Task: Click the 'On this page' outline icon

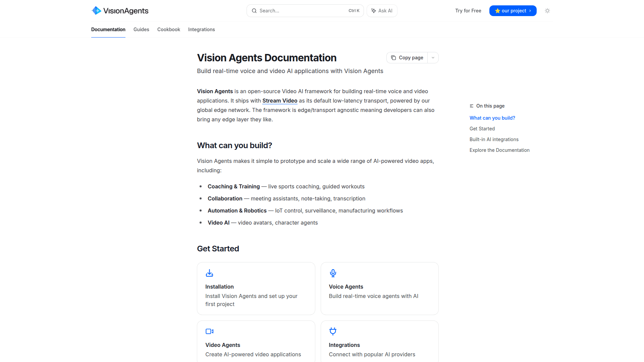Action: 471,106
